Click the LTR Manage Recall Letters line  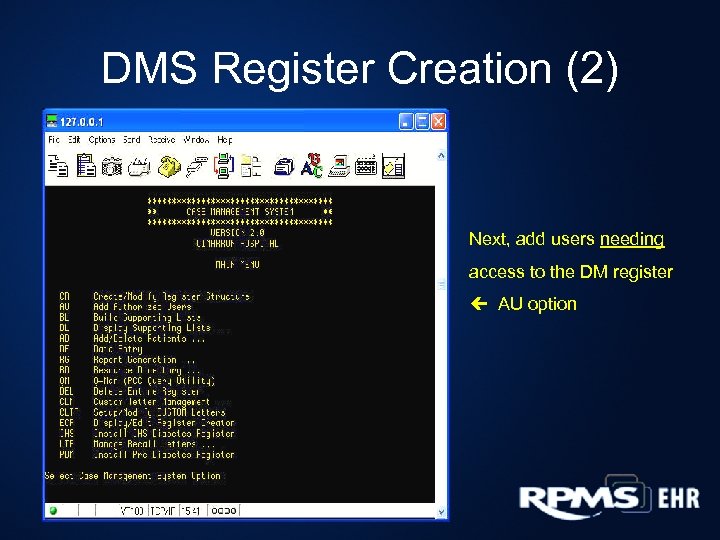[137, 444]
